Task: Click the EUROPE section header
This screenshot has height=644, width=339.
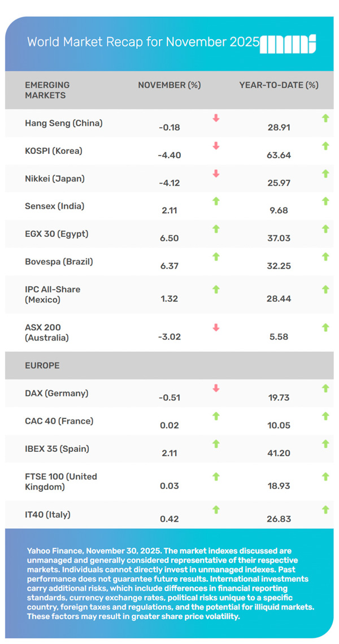Action: (42, 365)
